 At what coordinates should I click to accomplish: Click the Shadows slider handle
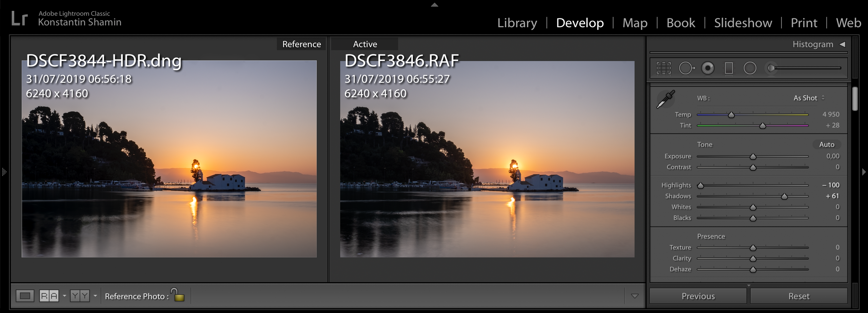(x=784, y=197)
